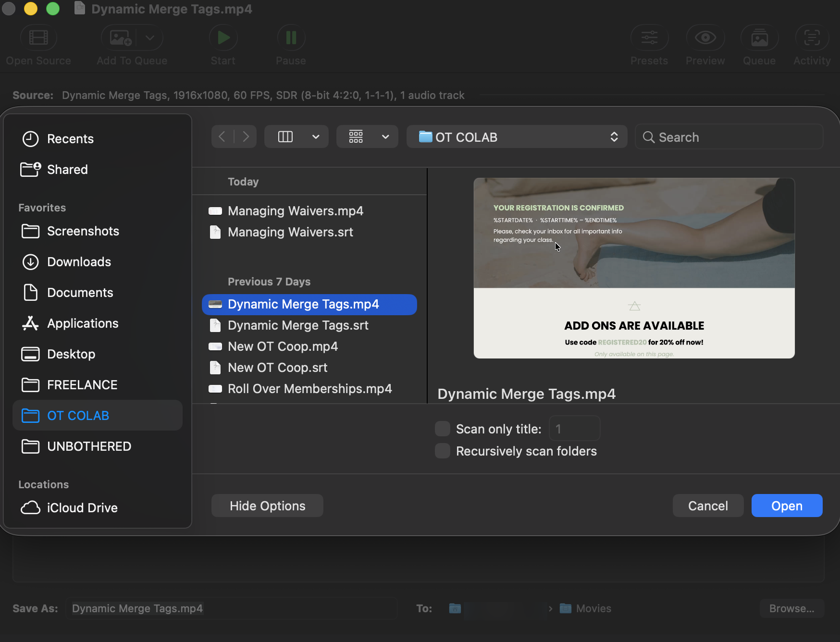
Task: Click the Add To Queue icon
Action: (120, 37)
